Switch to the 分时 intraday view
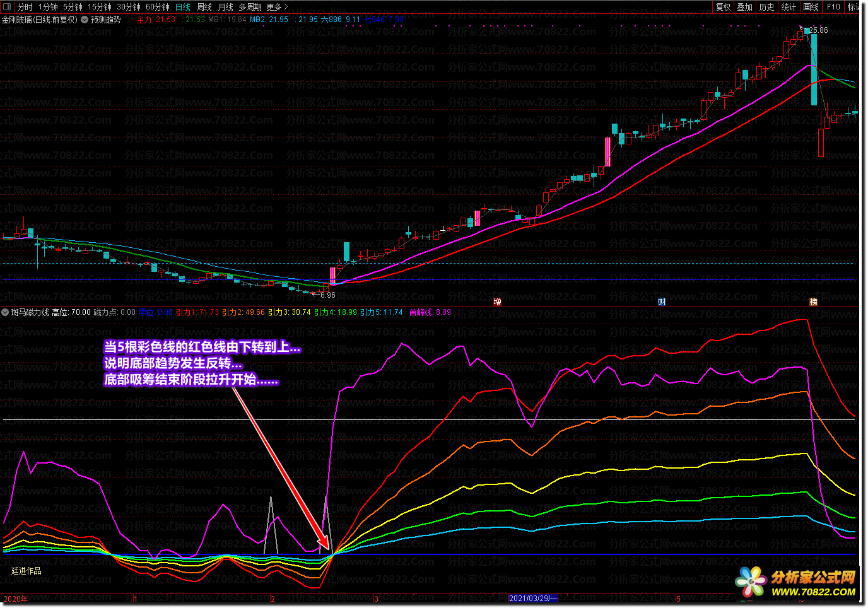The width and height of the screenshot is (868, 608). pos(25,7)
